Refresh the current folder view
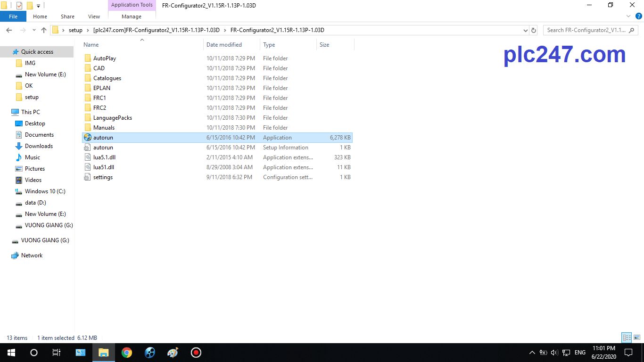 (534, 30)
